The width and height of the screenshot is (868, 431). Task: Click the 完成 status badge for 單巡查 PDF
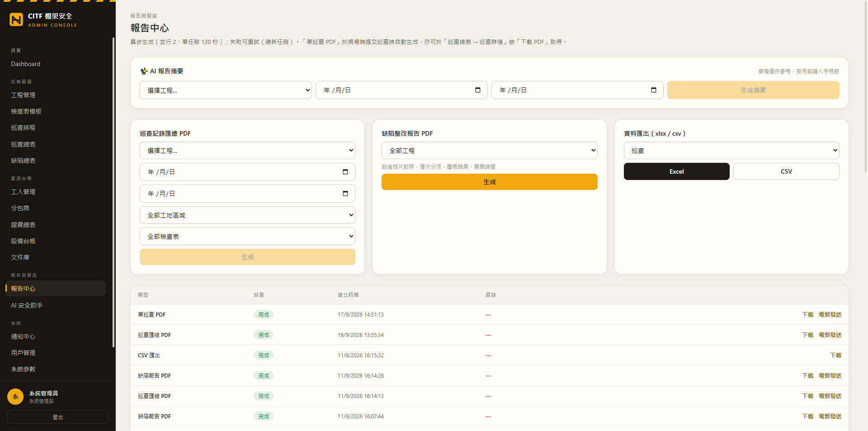[x=264, y=314]
